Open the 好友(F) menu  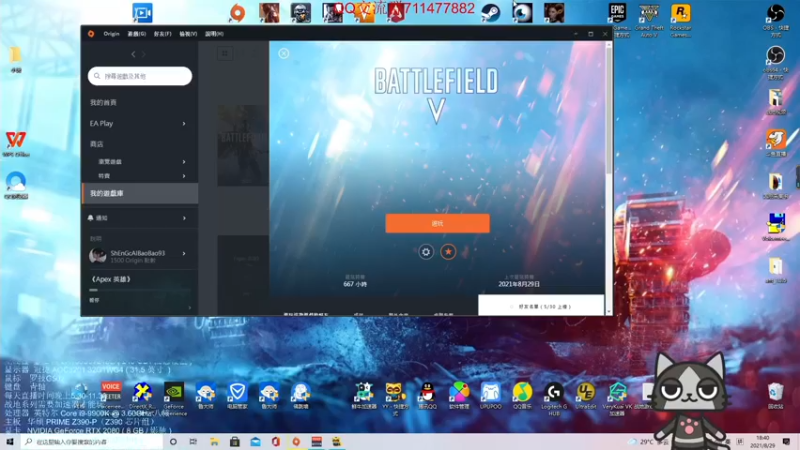162,34
